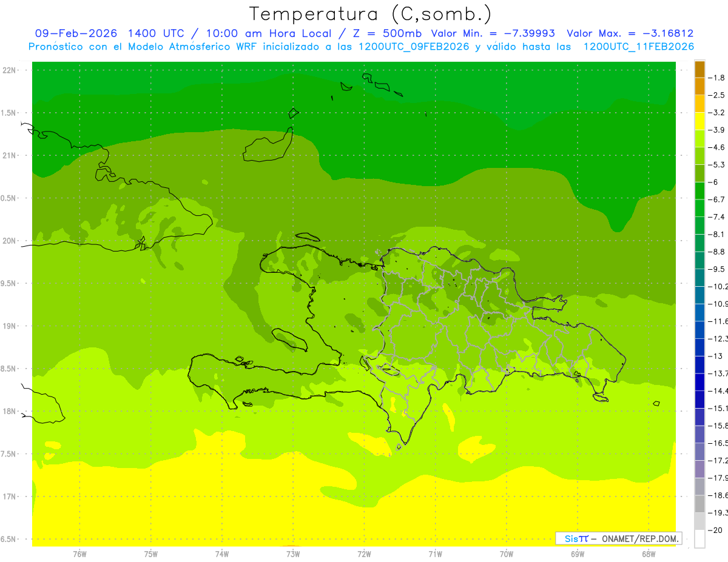The height and width of the screenshot is (562, 728).
Task: Select the '72W' longitude label
Action: (364, 554)
